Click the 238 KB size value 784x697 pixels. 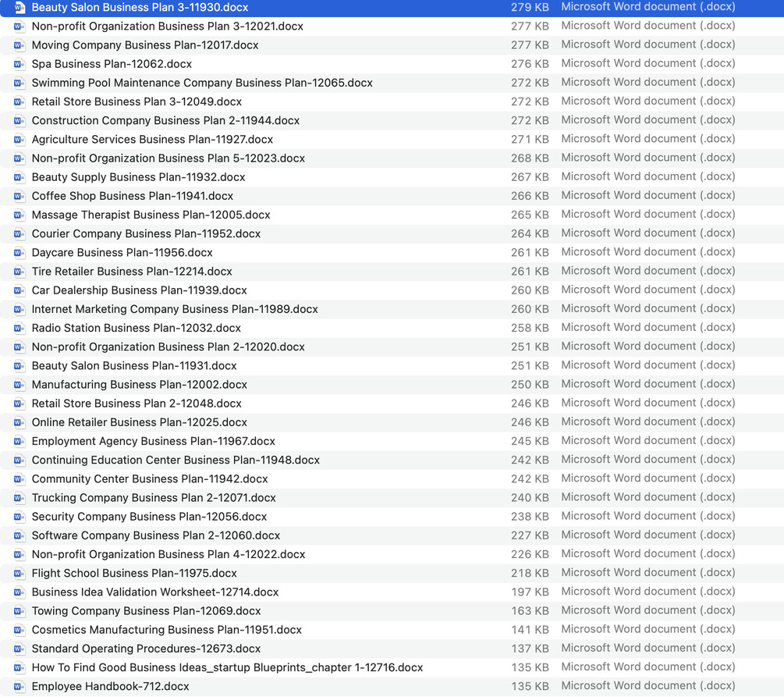530,517
